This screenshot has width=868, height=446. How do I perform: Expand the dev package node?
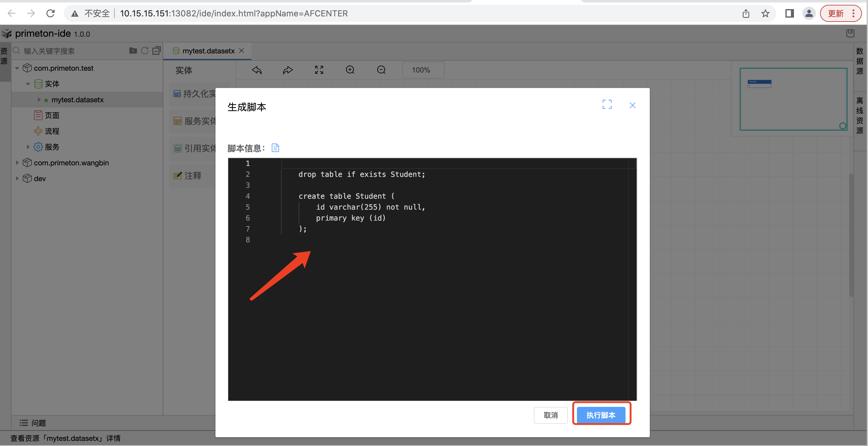click(17, 178)
